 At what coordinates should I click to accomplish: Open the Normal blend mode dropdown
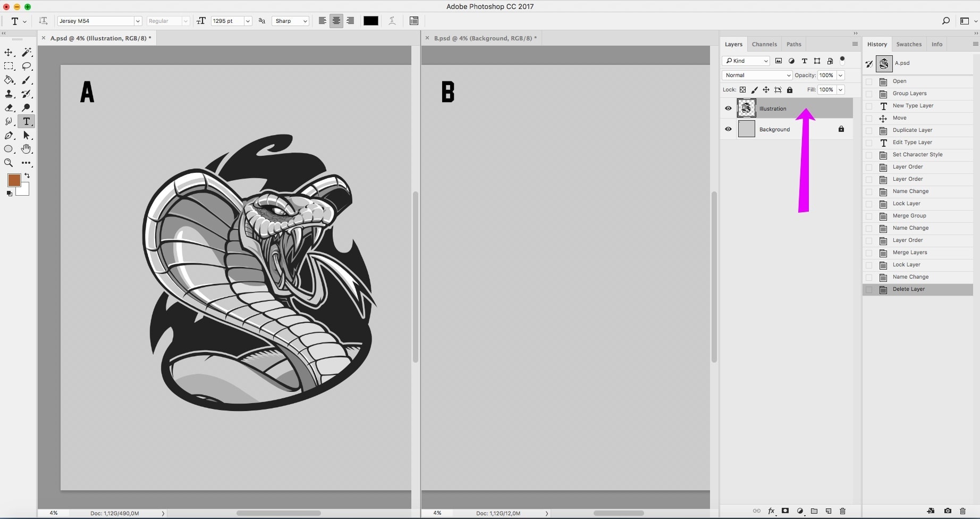(757, 76)
